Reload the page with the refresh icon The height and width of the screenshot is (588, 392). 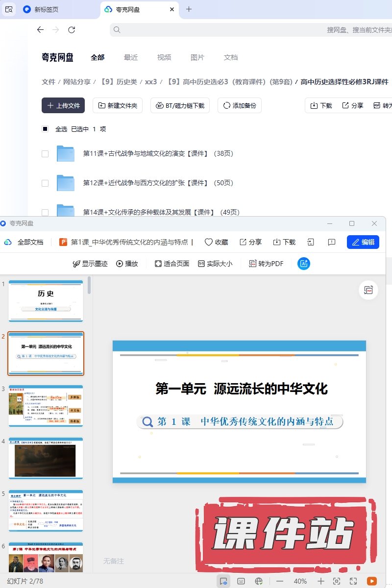tap(72, 30)
